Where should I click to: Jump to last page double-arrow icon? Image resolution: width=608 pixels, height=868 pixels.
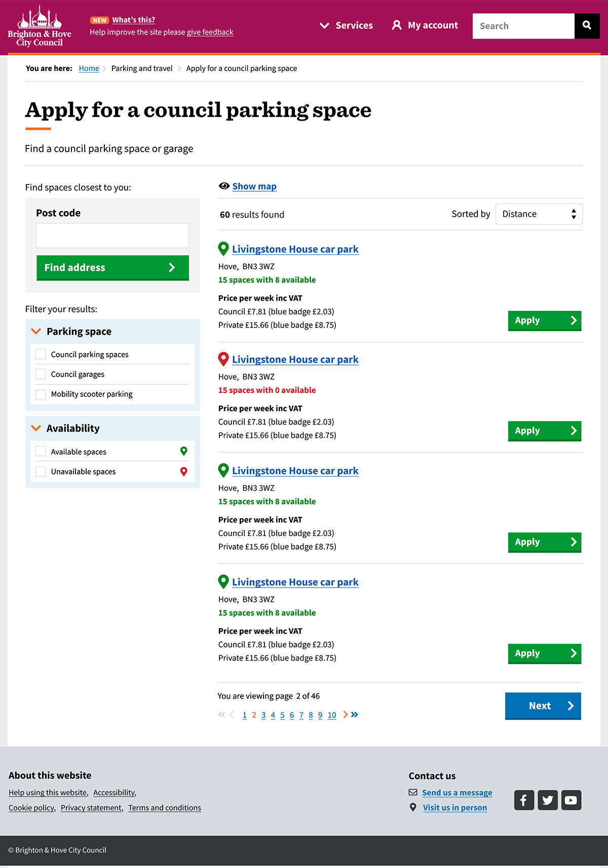point(355,715)
